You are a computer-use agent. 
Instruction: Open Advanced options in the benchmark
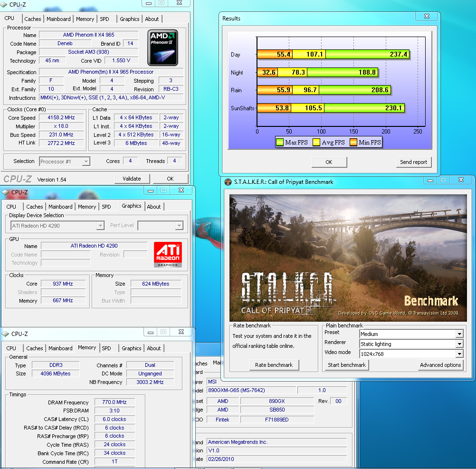440,365
